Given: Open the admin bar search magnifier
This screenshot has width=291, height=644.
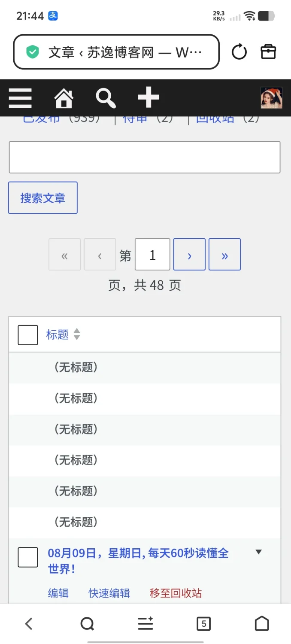Looking at the screenshot, I should click(x=106, y=98).
